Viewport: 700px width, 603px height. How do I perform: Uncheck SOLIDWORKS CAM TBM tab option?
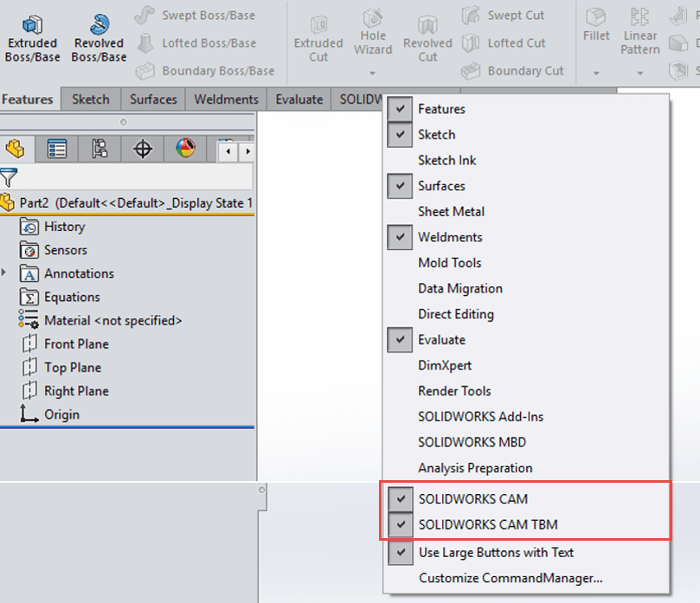tap(401, 524)
